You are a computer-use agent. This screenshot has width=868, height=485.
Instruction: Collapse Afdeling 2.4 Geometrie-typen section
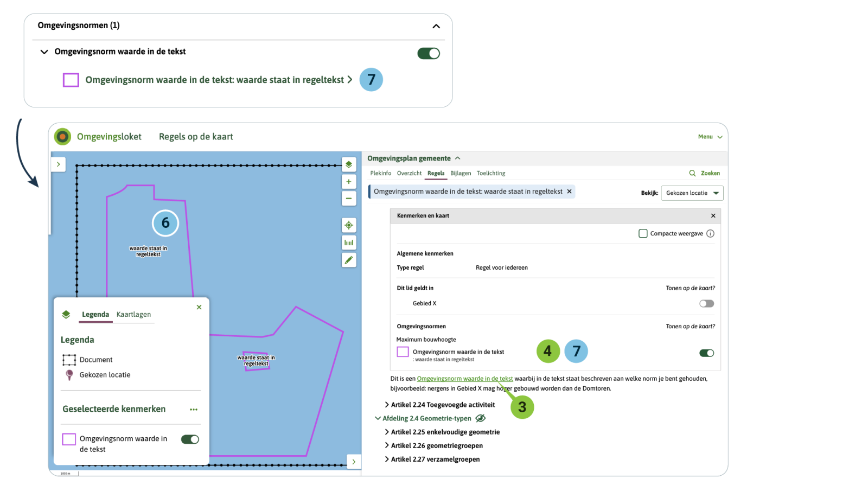tap(378, 418)
